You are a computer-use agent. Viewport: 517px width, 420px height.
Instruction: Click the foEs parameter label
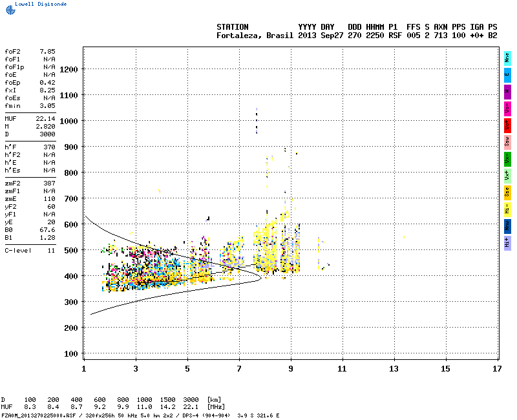click(x=12, y=98)
